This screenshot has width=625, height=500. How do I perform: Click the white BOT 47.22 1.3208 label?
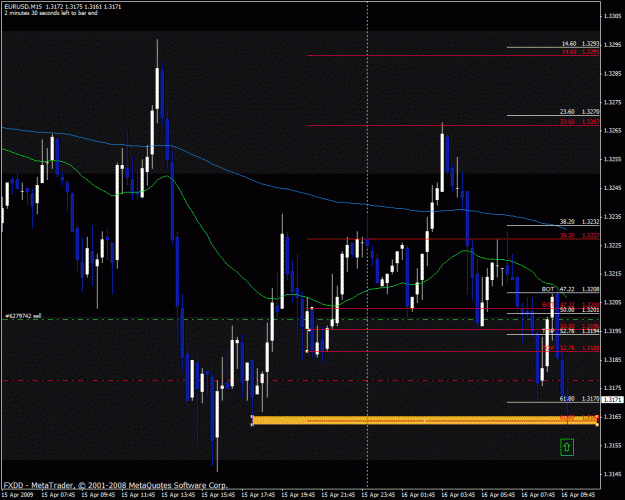tap(570, 289)
